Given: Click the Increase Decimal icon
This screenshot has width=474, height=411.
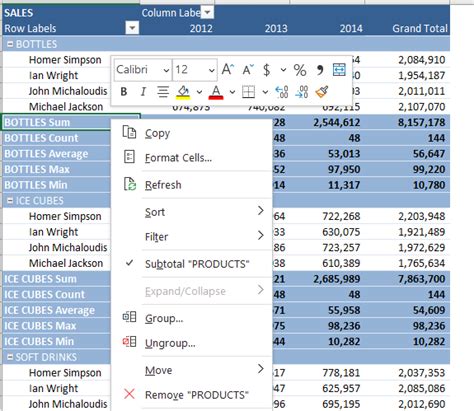Looking at the screenshot, I should (x=282, y=92).
